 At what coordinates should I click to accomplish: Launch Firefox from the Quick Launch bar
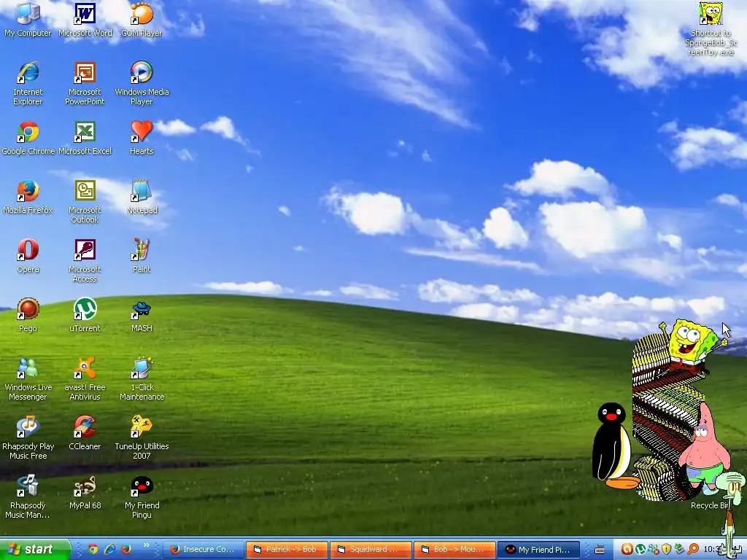coord(126,549)
